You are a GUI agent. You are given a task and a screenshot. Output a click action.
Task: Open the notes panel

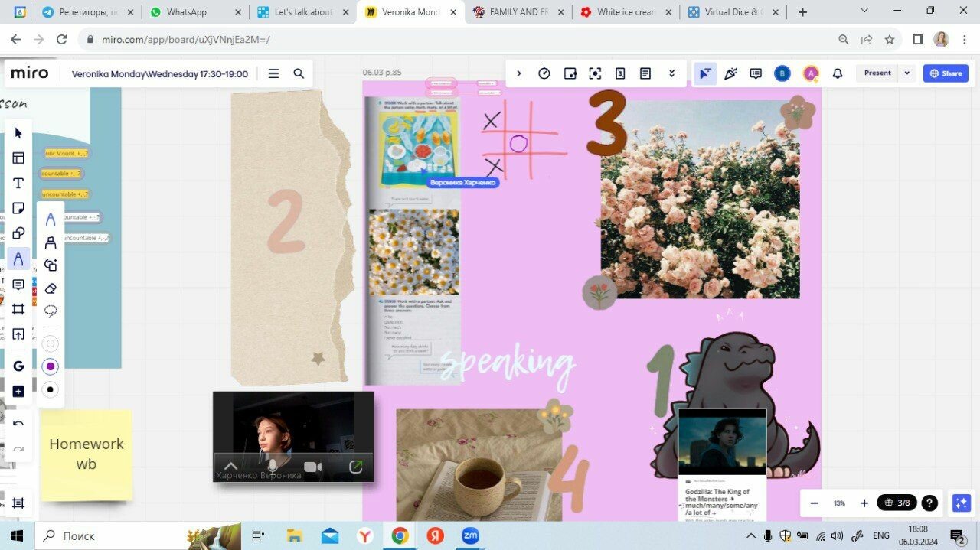(645, 73)
